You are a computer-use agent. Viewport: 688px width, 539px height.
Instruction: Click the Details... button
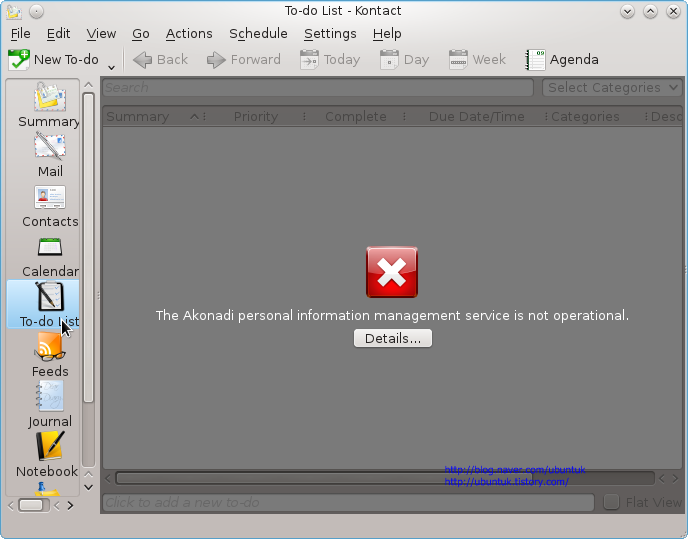point(393,338)
